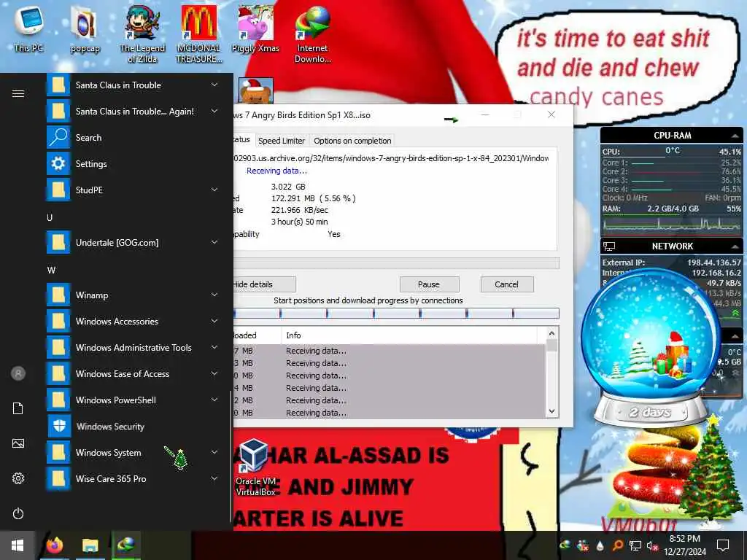This screenshot has height=560, width=747.
Task: Expand Santa Claus in Trouble... Again! folder
Action: pos(214,111)
